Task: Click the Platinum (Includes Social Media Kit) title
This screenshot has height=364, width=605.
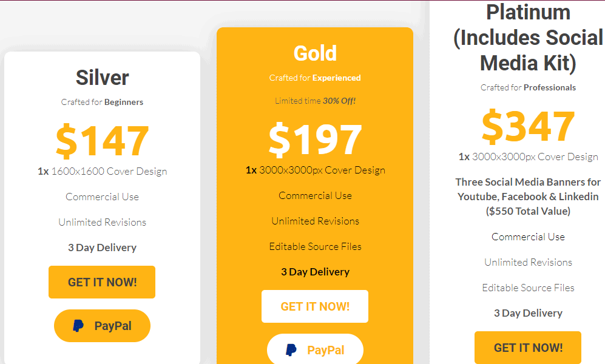Action: [528, 38]
